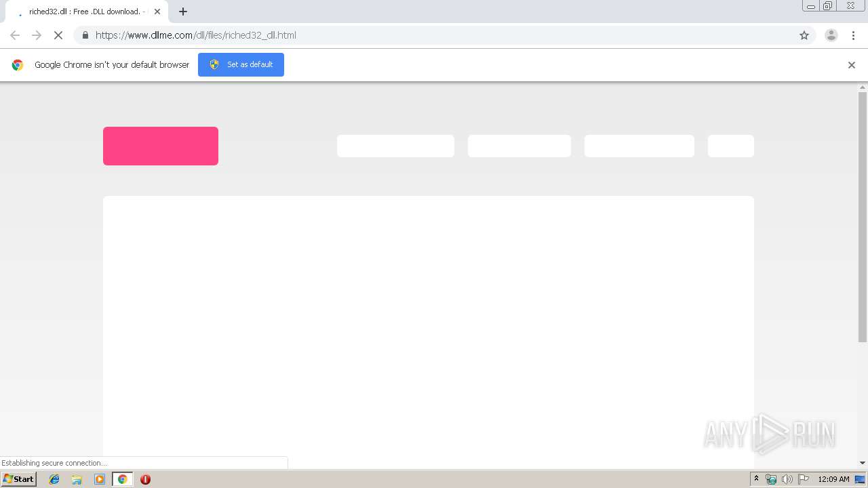868x488 pixels.
Task: Click the volume speaker icon
Action: point(787,479)
